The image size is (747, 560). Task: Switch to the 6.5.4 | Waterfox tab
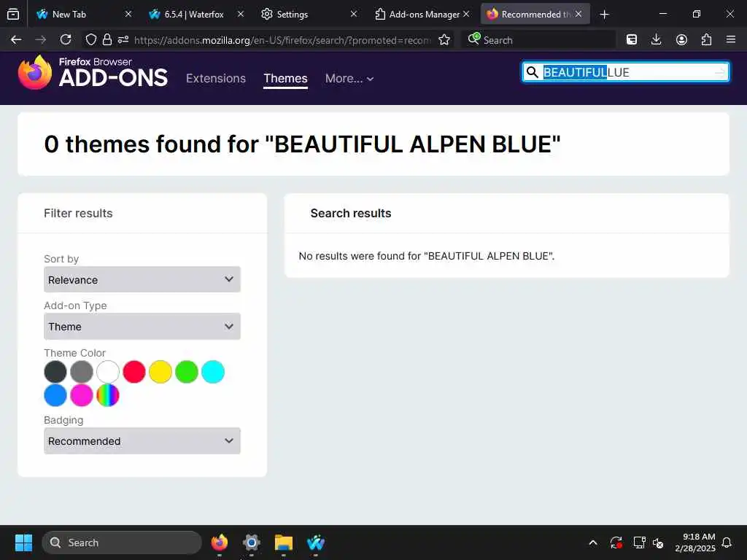pyautogui.click(x=193, y=15)
